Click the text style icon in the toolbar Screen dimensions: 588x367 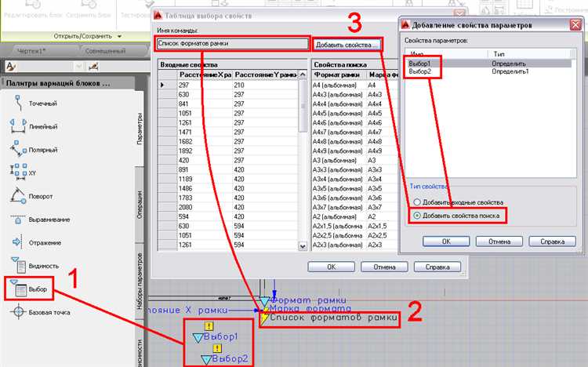click(11, 67)
